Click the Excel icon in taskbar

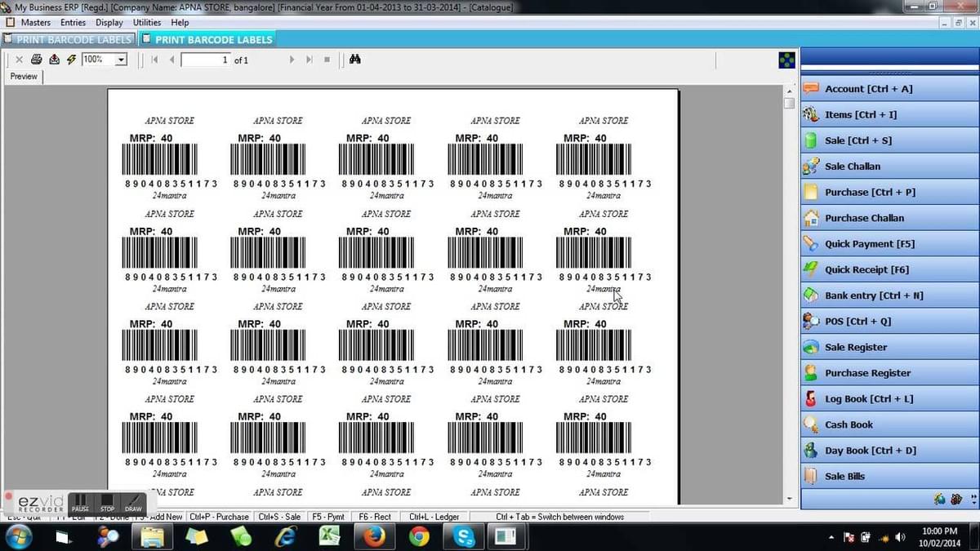329,536
